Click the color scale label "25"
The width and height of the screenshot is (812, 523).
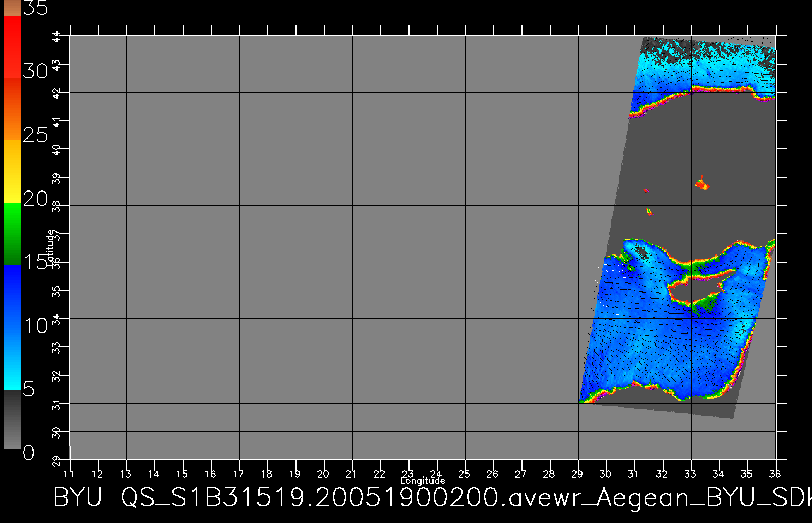coord(35,135)
